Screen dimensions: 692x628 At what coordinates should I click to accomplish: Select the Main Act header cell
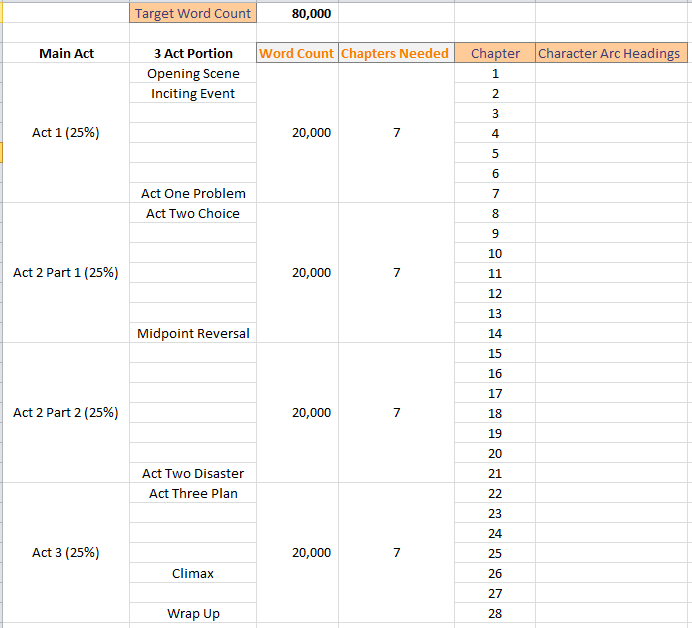(x=66, y=54)
